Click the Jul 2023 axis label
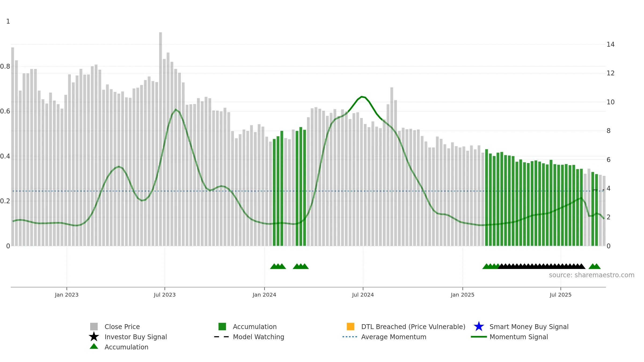This screenshot has width=644, height=362. tap(164, 295)
